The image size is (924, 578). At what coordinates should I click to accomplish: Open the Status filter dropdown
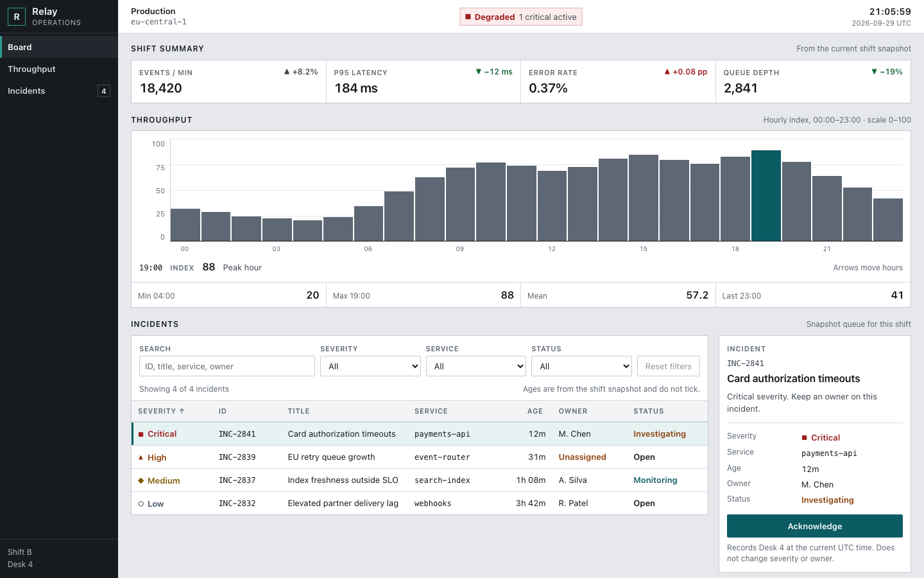click(581, 366)
